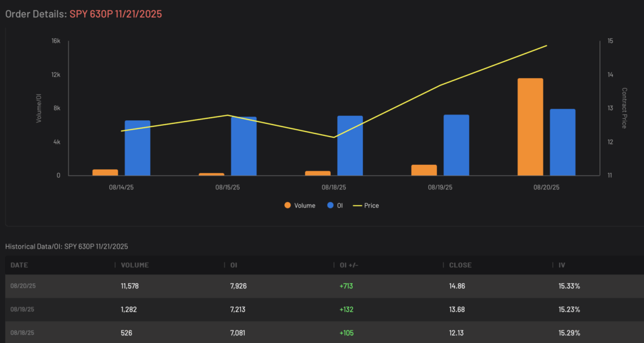Click OI value 7,081
This screenshot has width=644, height=343.
point(237,333)
